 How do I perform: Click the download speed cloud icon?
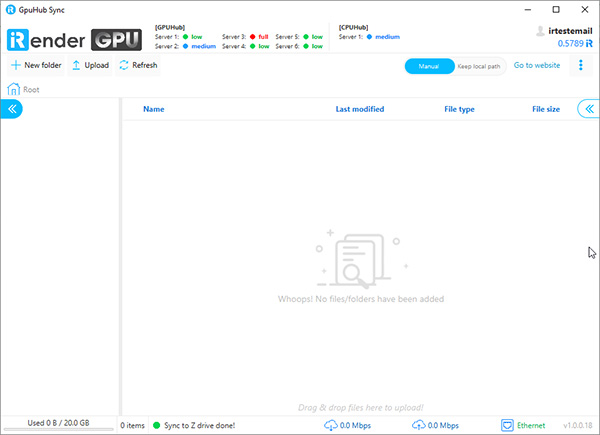click(x=330, y=425)
